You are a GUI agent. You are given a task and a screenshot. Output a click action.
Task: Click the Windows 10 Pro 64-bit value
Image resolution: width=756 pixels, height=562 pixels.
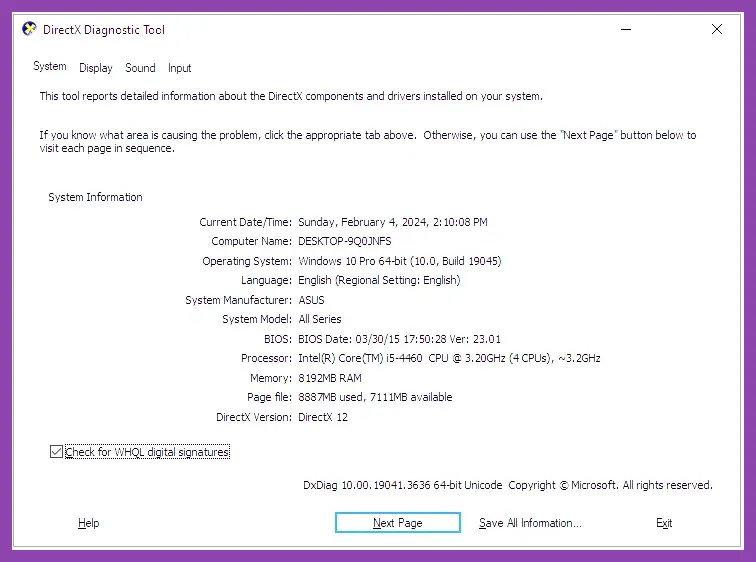400,261
